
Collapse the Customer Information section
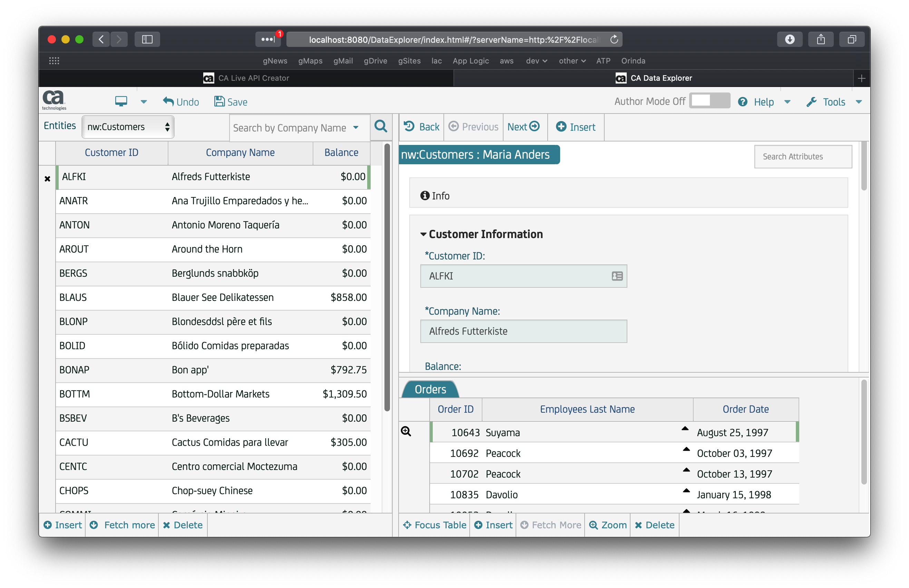point(423,234)
